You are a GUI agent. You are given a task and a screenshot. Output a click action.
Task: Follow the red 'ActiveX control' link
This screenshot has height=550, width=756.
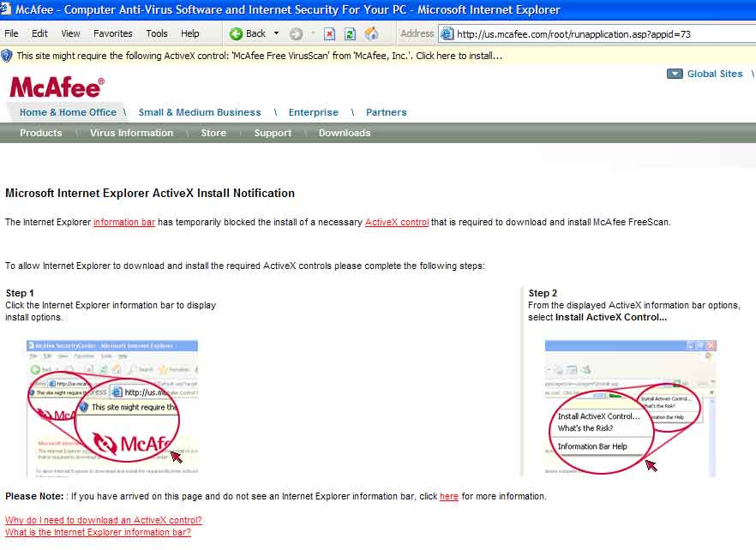tap(397, 222)
